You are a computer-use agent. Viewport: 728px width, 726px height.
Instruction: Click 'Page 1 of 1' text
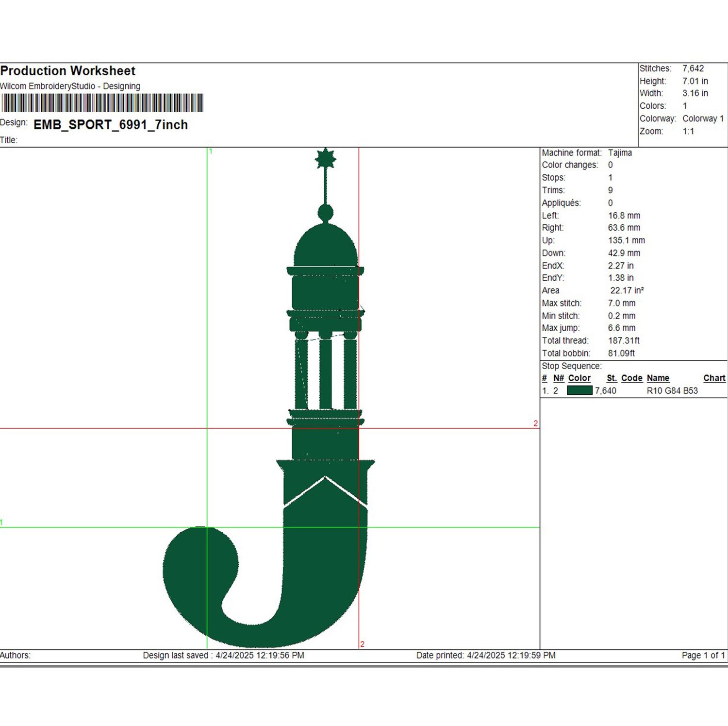(x=703, y=656)
